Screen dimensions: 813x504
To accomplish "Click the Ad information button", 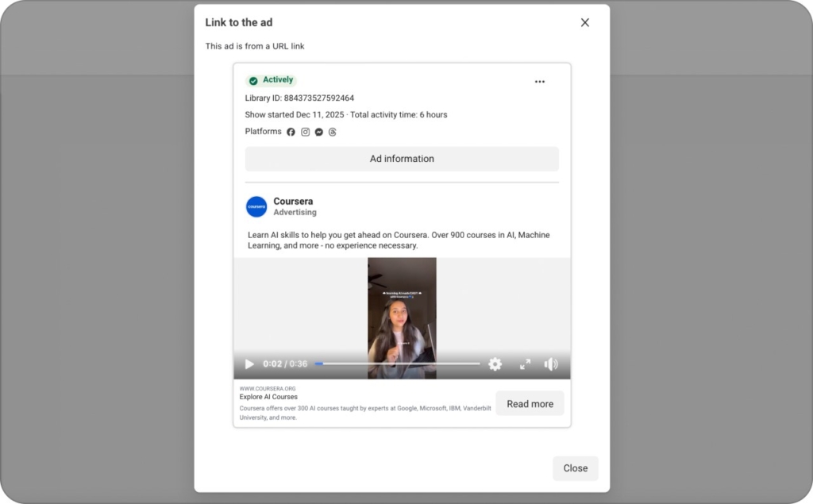I will [x=402, y=159].
